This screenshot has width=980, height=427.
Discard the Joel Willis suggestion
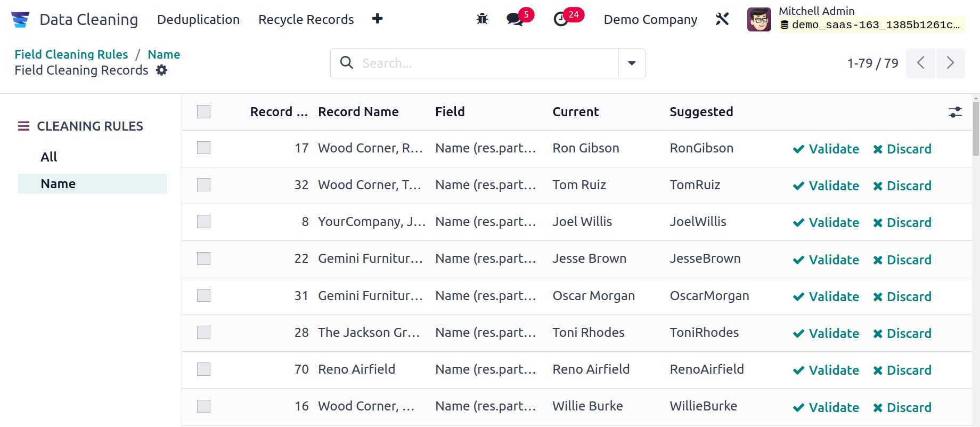902,222
